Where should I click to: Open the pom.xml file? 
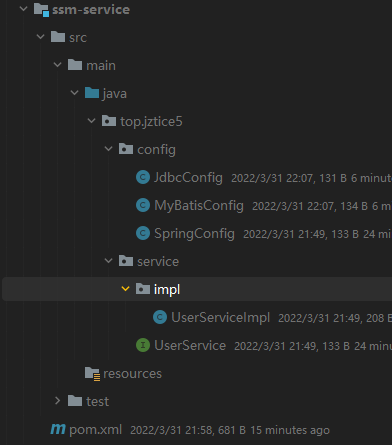(95, 430)
